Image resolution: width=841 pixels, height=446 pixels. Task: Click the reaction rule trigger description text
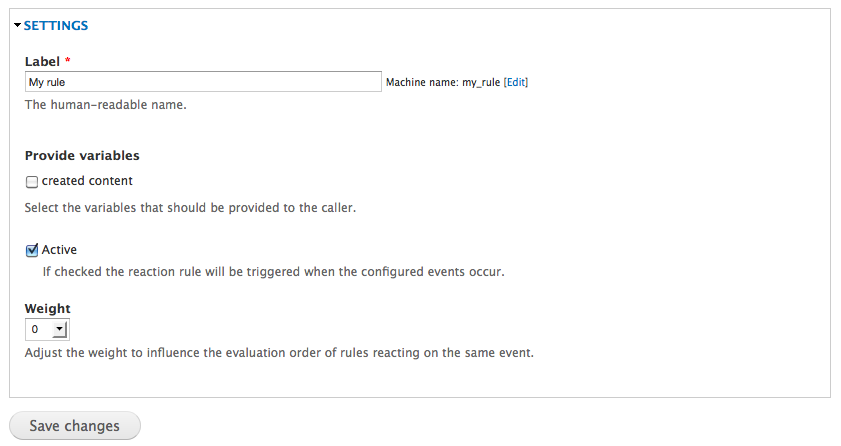(272, 271)
